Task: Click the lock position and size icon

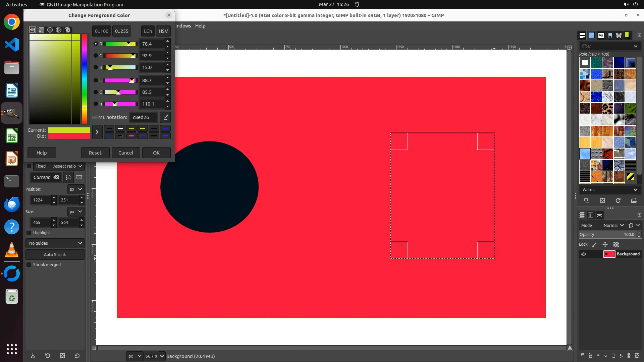Action: pos(605,244)
